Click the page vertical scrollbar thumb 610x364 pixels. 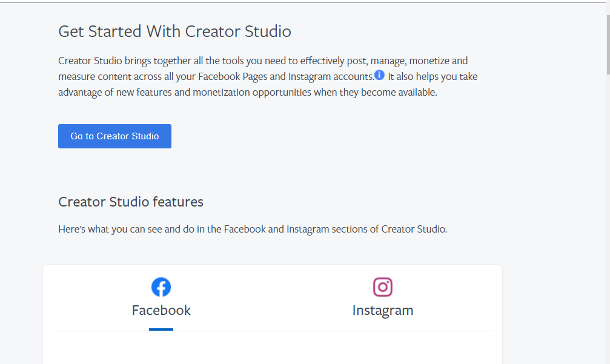click(x=608, y=45)
